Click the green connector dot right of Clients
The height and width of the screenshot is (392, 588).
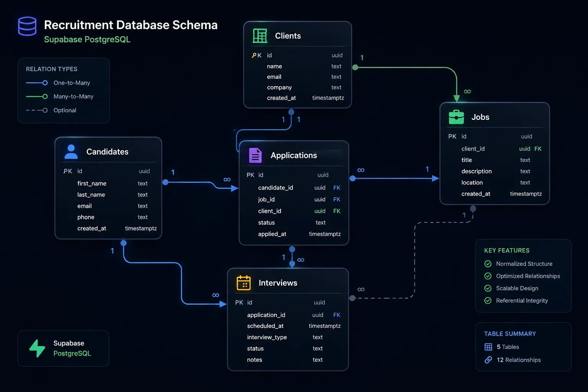[355, 67]
